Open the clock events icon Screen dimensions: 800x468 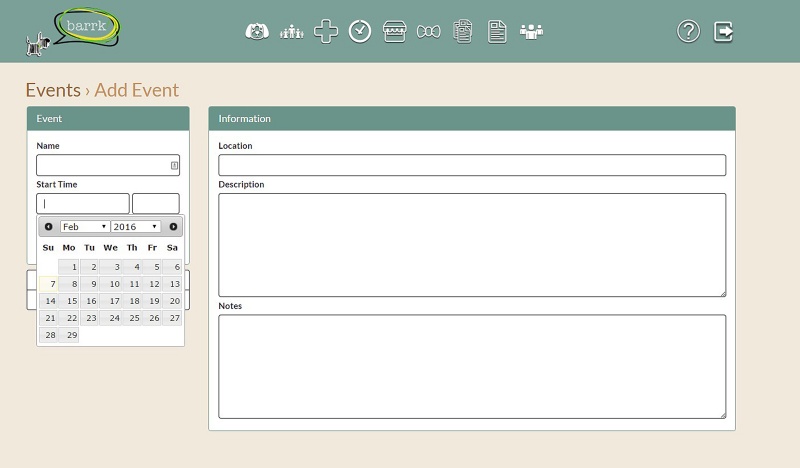(x=360, y=32)
